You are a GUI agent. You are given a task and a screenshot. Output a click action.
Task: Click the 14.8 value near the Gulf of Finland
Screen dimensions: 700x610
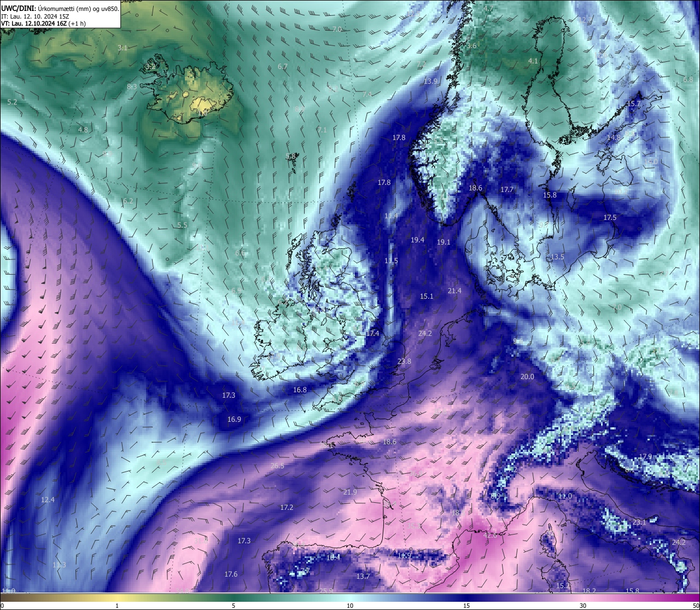pos(614,138)
